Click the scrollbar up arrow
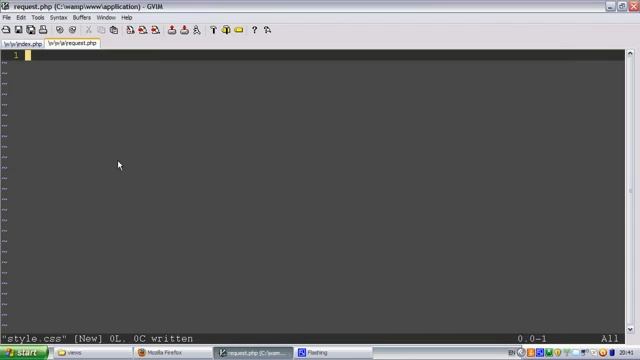This screenshot has width=640, height=360. (x=630, y=53)
